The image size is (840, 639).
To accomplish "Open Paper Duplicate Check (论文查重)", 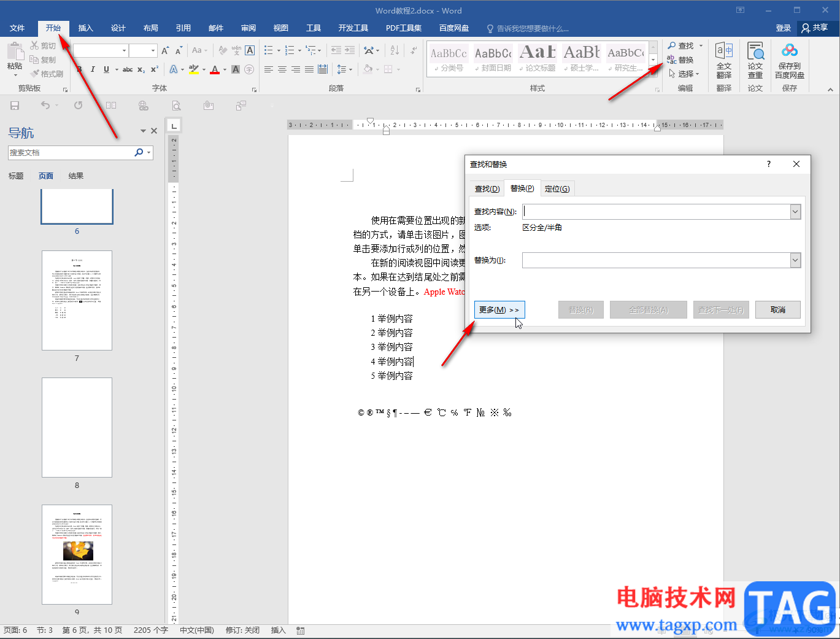I will coord(755,61).
